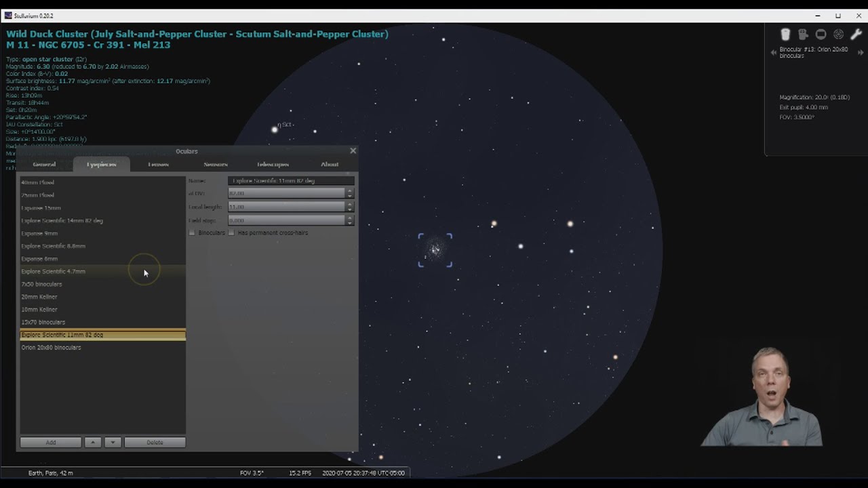The width and height of the screenshot is (868, 488).
Task: Adjust Field stop using spinner arrows
Action: click(x=350, y=220)
